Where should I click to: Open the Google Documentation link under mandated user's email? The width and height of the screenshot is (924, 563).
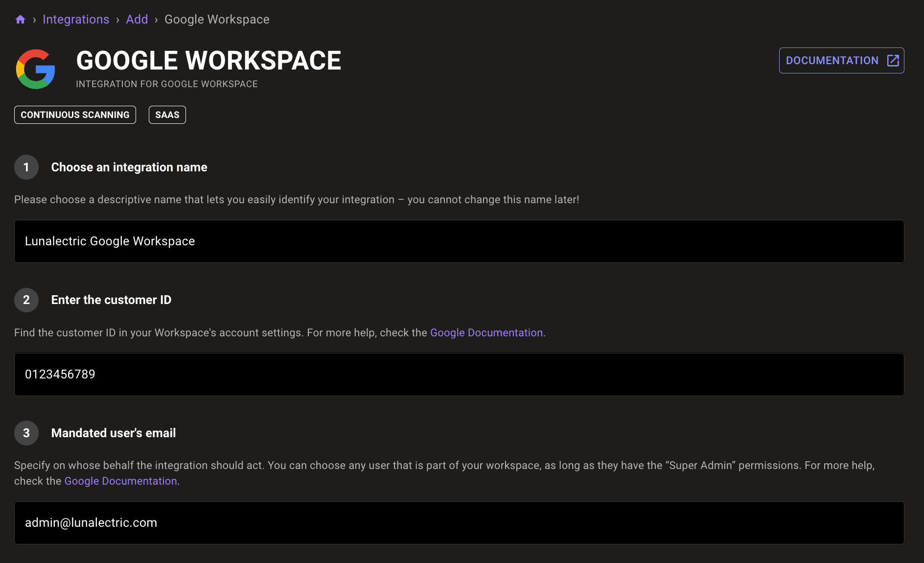click(120, 481)
